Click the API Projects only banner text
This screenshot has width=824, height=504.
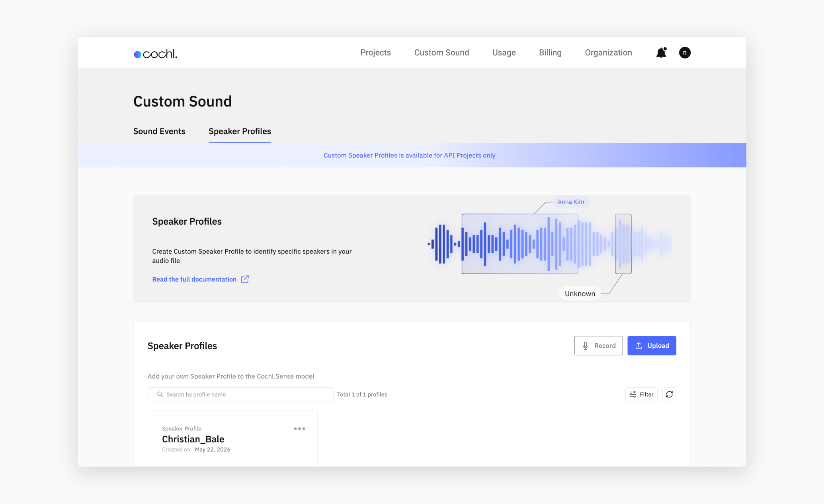pyautogui.click(x=409, y=155)
